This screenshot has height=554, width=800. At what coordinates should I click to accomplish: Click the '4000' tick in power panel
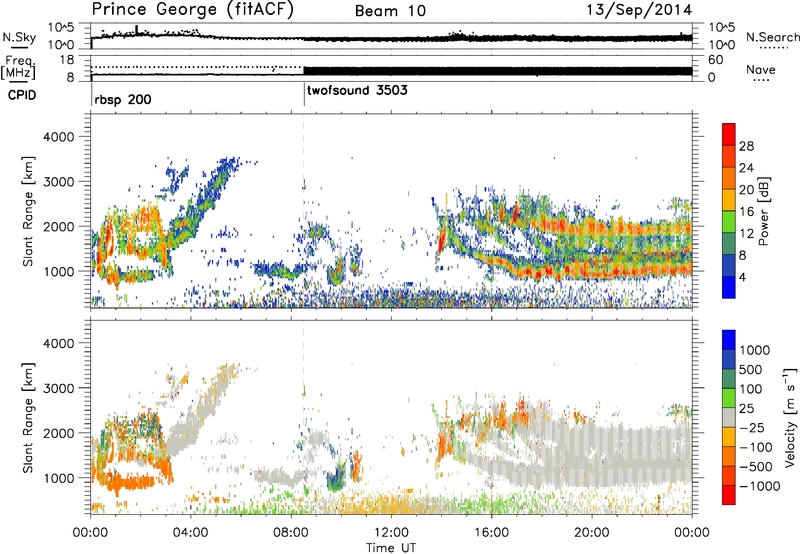[58, 137]
